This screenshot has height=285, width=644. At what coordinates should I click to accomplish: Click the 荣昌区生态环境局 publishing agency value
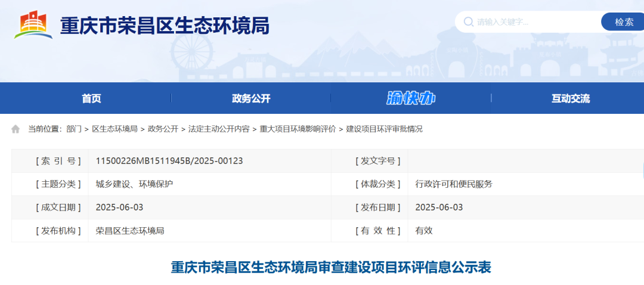point(130,230)
